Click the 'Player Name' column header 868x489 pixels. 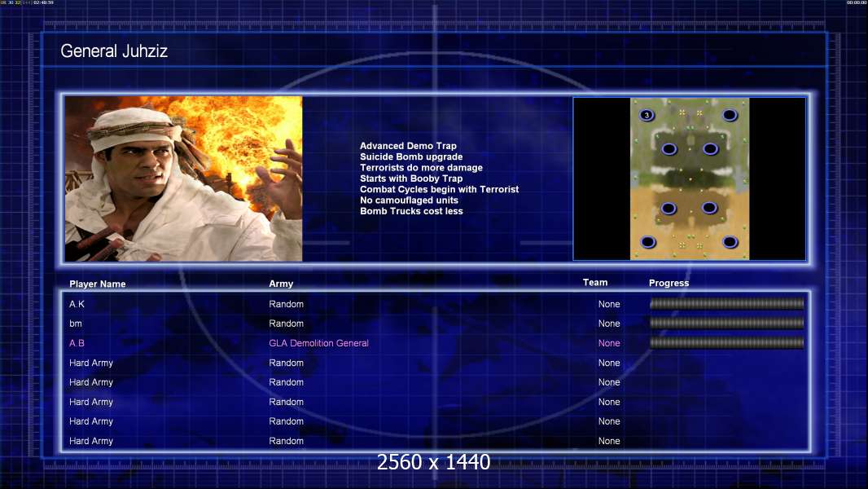pyautogui.click(x=98, y=284)
